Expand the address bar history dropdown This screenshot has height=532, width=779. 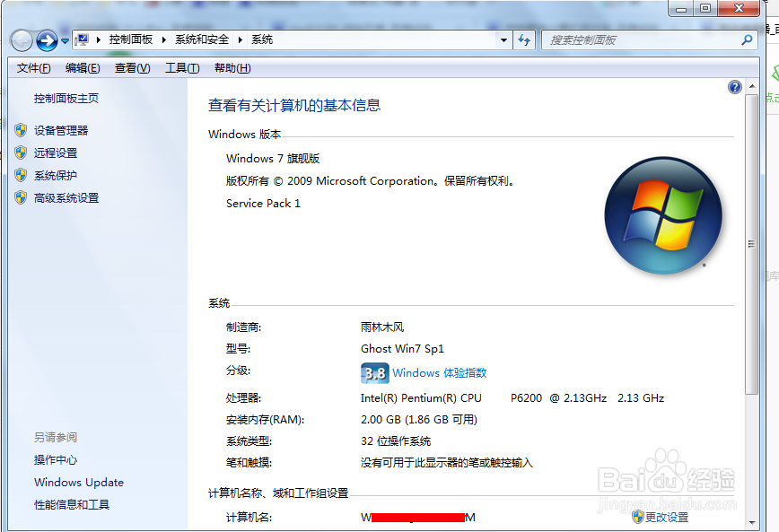(503, 39)
